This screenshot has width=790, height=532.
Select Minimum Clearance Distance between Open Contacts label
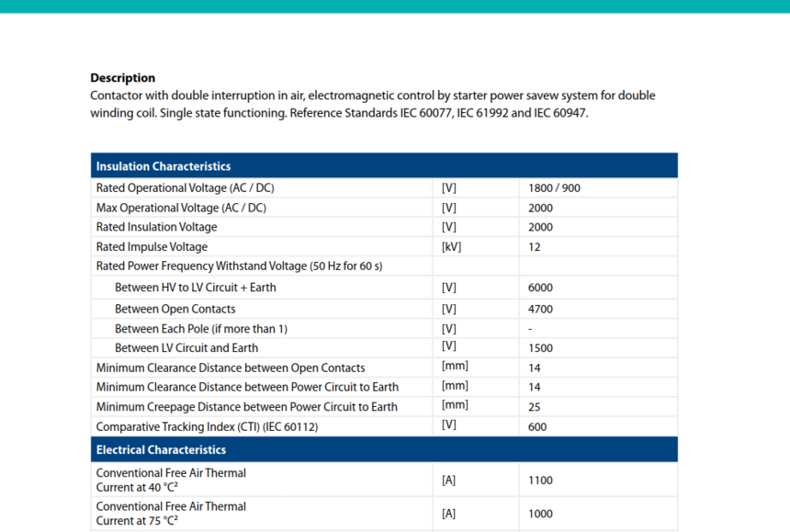point(231,368)
